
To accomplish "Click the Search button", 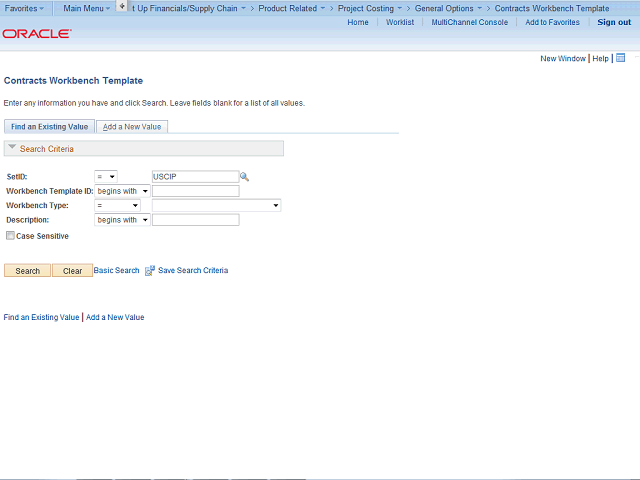I will point(27,271).
